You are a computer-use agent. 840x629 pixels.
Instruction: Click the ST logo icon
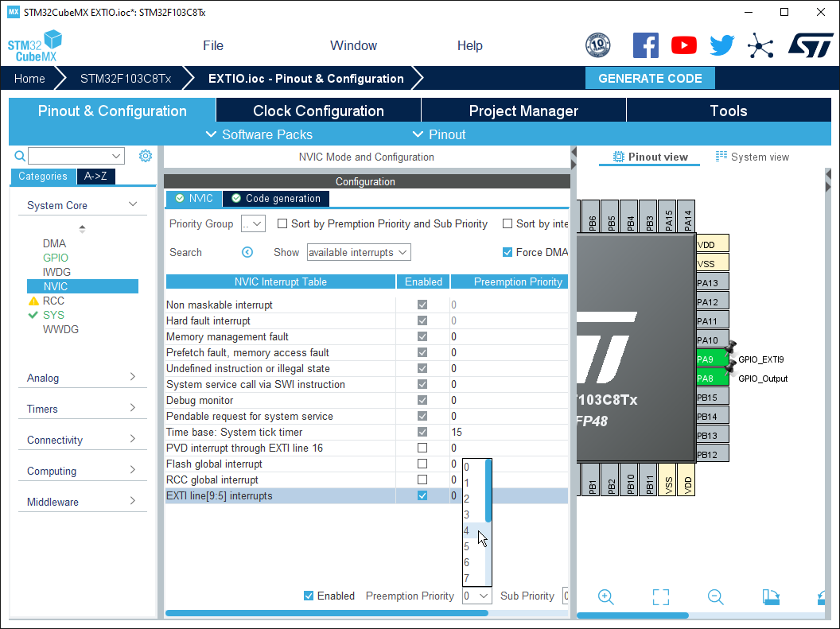[x=810, y=45]
